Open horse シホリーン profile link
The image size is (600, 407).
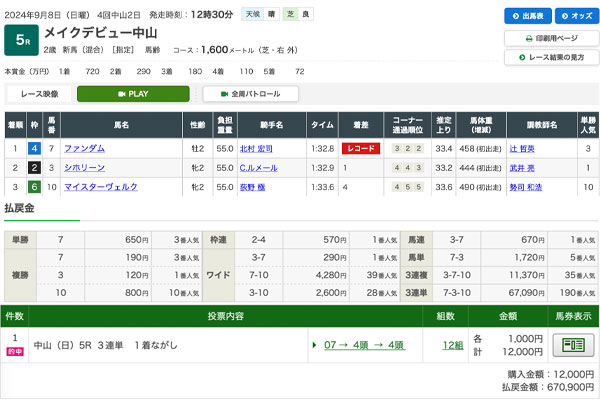(84, 167)
